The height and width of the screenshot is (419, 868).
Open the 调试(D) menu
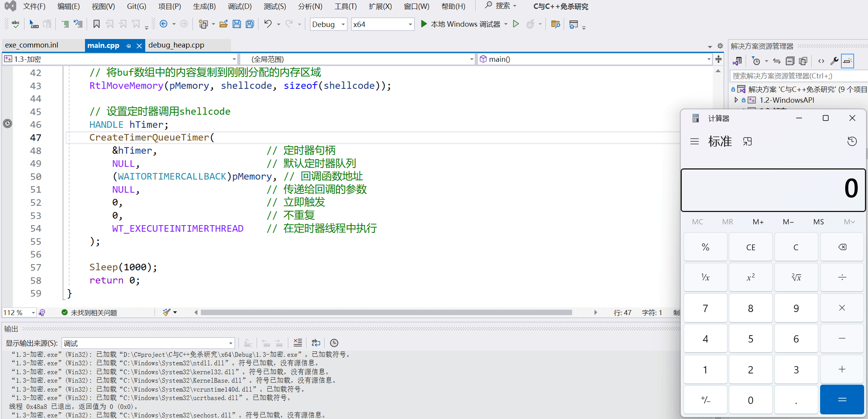[239, 6]
